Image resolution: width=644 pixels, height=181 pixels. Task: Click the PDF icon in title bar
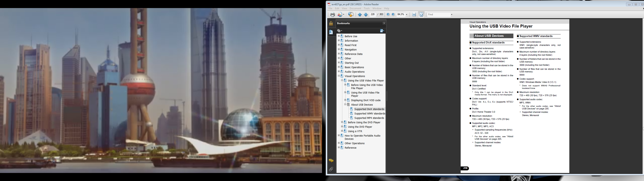[x=329, y=4]
